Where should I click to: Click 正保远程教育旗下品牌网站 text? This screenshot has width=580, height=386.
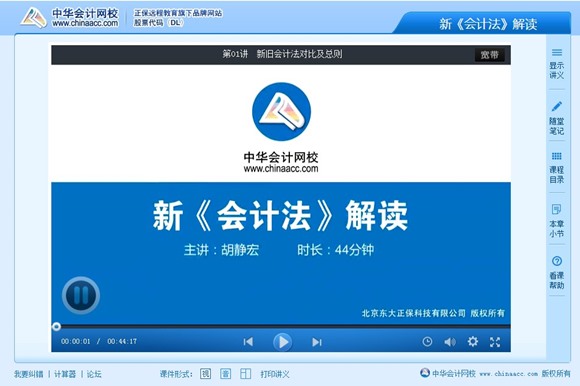(x=178, y=13)
